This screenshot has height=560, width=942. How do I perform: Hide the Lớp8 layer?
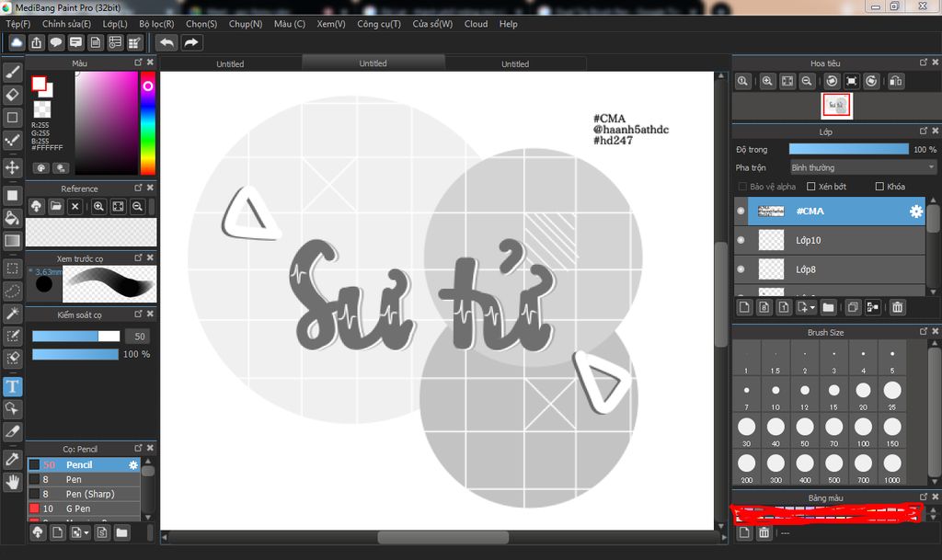tap(741, 269)
